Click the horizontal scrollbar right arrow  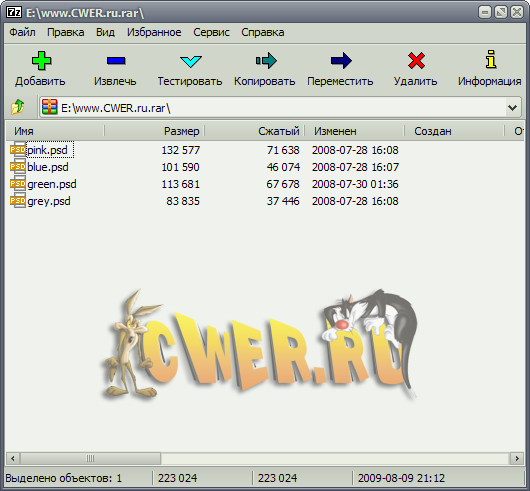[x=517, y=459]
